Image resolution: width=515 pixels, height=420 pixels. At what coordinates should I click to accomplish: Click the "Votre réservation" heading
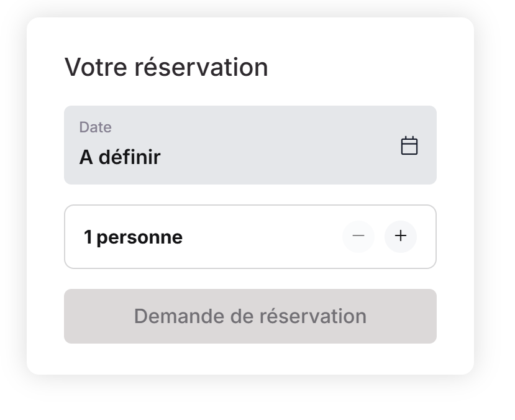coord(166,67)
